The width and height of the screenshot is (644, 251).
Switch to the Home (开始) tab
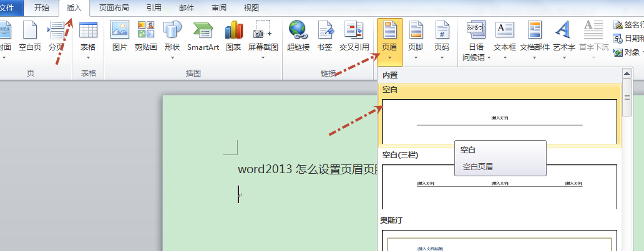[41, 8]
